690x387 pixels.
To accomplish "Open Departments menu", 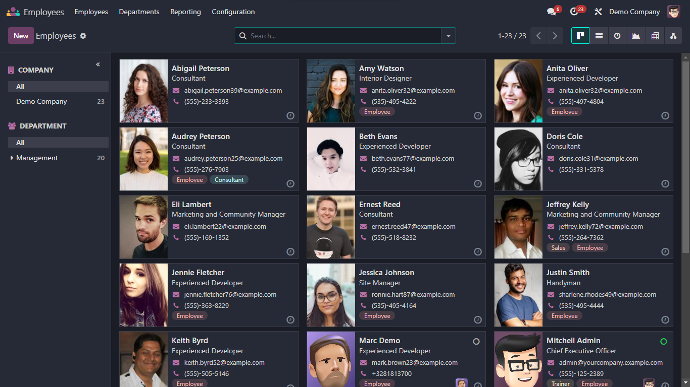I will (139, 12).
